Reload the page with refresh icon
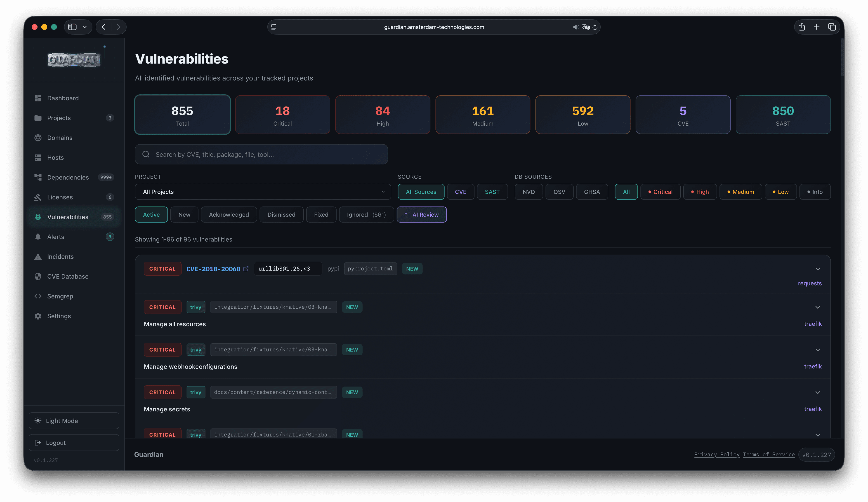The width and height of the screenshot is (868, 502). coord(594,27)
